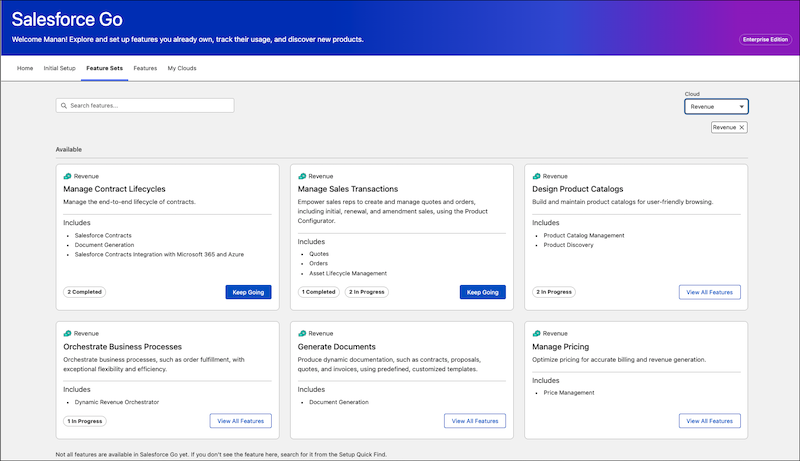The width and height of the screenshot is (800, 461).
Task: Click the Revenue cloud icon on Manage Pricing card
Action: coord(536,334)
